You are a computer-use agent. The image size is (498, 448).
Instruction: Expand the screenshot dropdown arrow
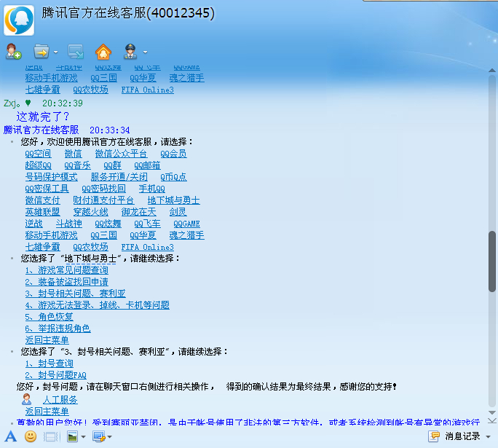(109, 437)
